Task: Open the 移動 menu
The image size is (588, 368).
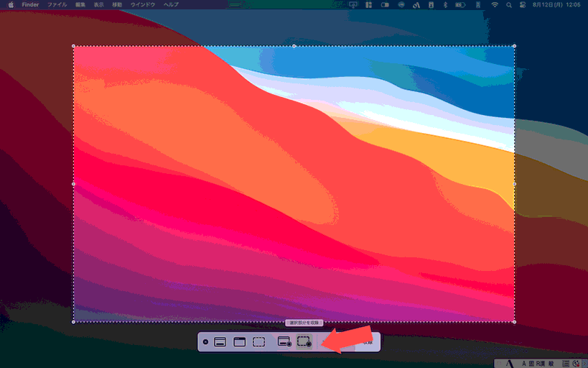Action: [x=117, y=4]
